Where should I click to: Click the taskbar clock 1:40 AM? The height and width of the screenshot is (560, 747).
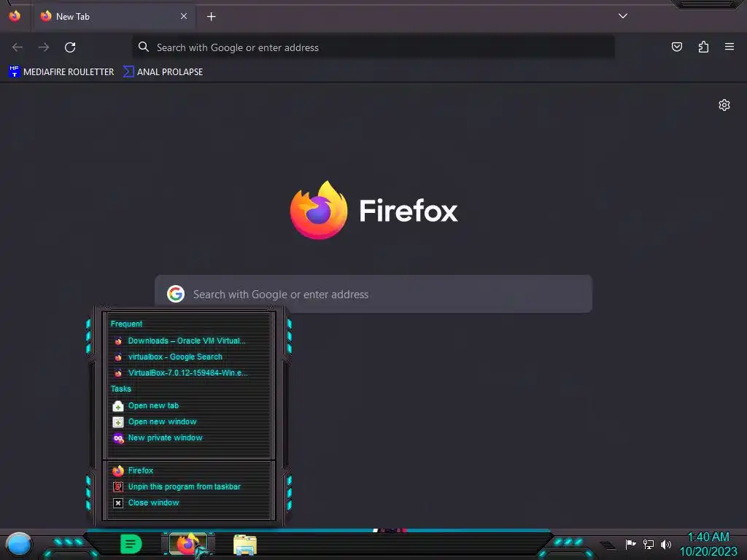point(708,544)
